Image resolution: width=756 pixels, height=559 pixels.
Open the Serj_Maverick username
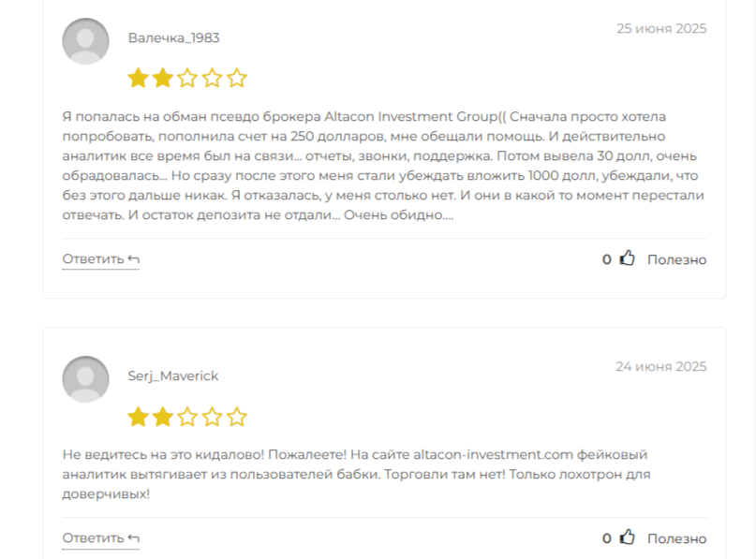(x=172, y=375)
